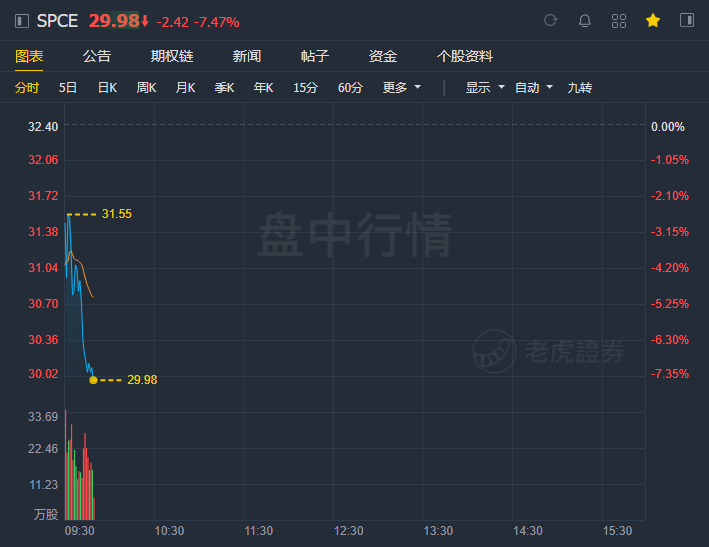
Task: Expand the 更多 timeframe dropdown
Action: coord(402,87)
